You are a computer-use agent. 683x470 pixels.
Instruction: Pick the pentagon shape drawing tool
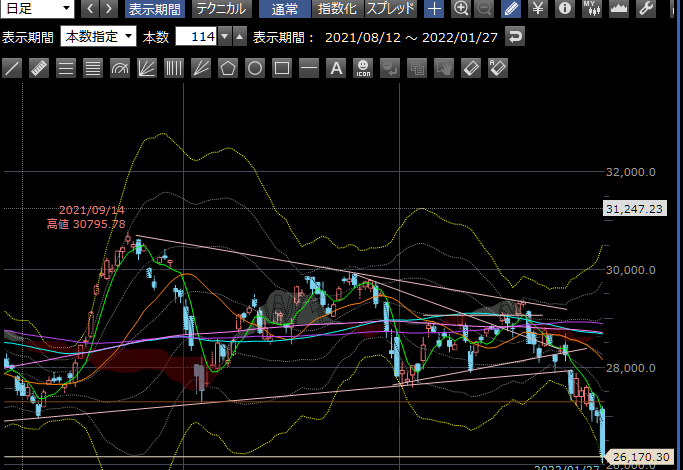click(228, 68)
